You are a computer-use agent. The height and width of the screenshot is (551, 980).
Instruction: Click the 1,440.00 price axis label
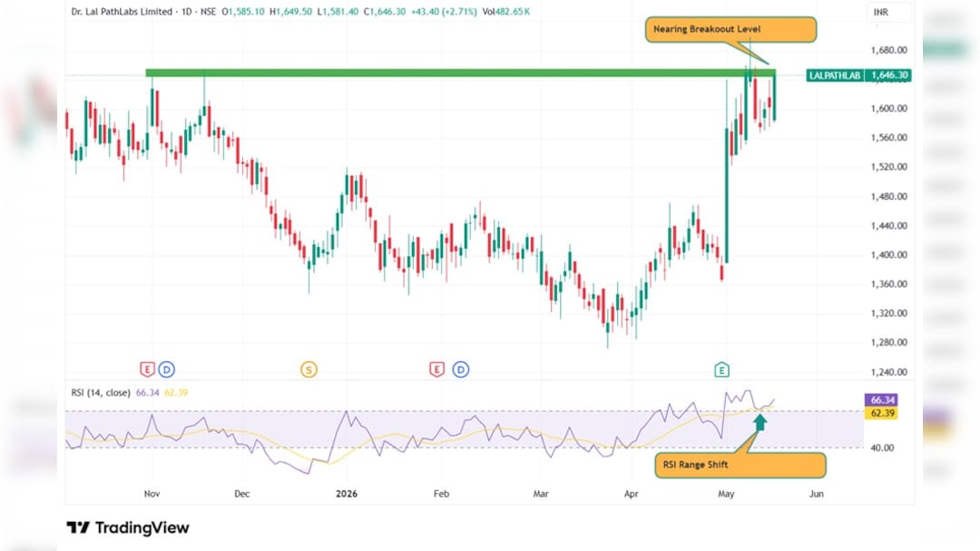pos(888,226)
